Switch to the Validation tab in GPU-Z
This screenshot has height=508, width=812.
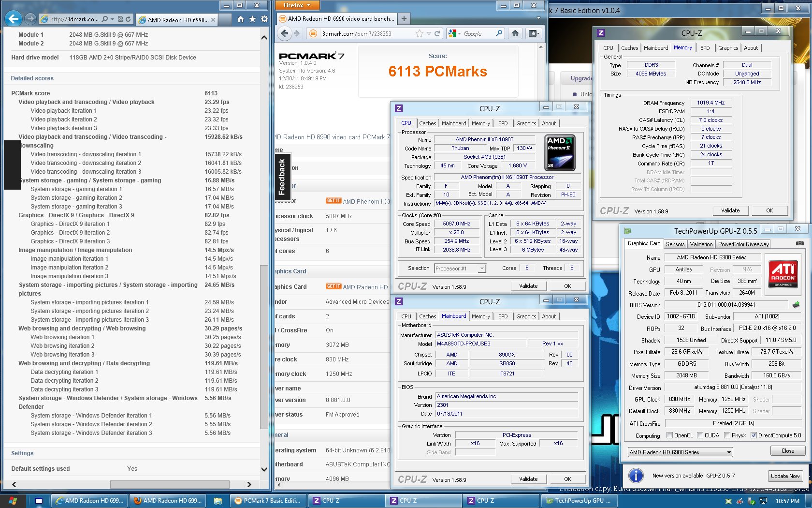click(701, 244)
